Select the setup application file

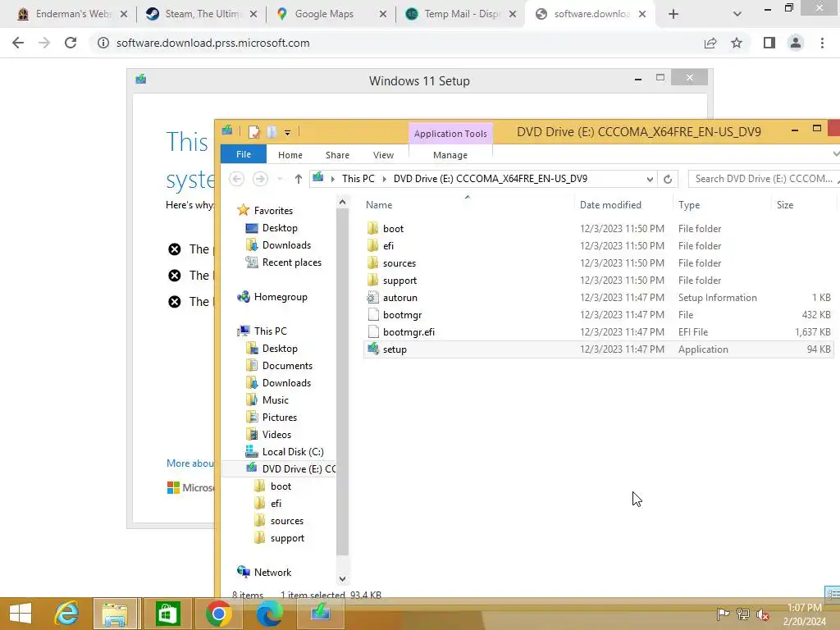pyautogui.click(x=598, y=349)
